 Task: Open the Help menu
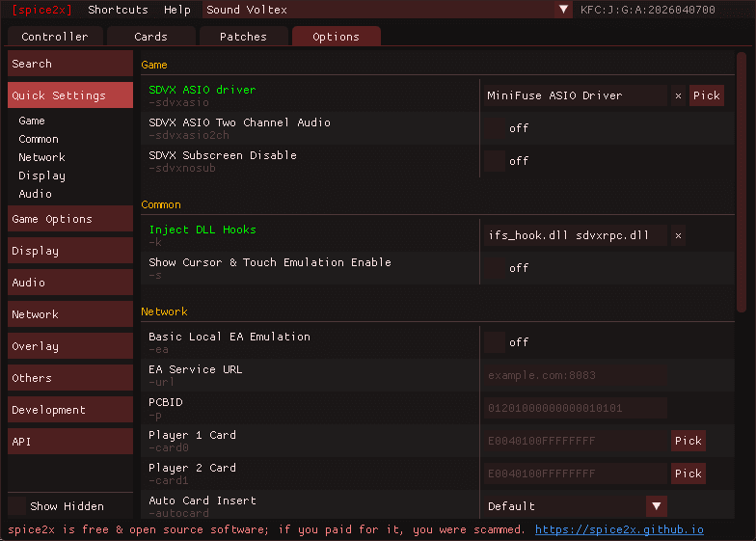coord(177,10)
